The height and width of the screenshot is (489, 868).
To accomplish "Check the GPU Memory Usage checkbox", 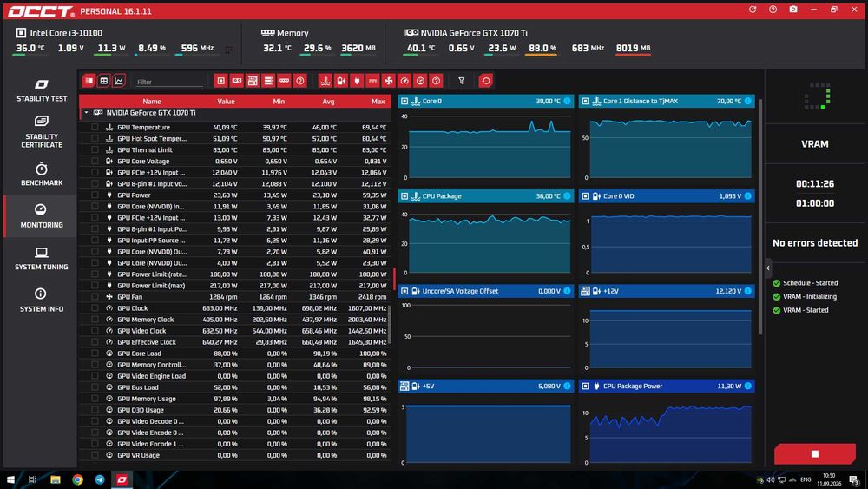I will 95,399.
